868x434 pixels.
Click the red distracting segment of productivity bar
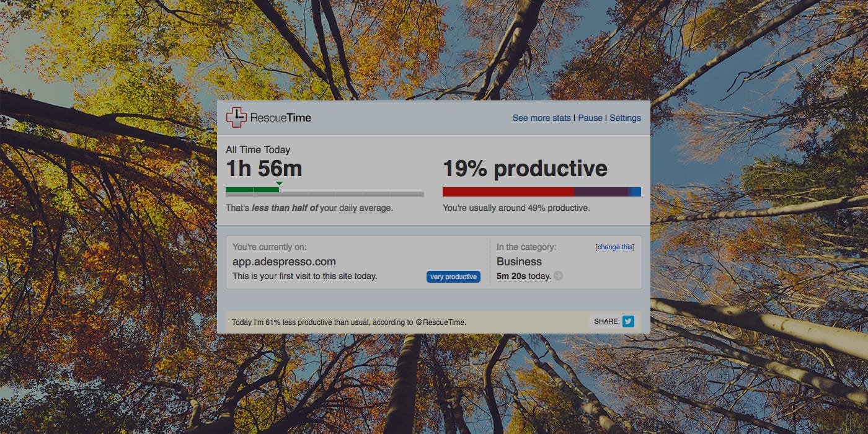pos(508,192)
